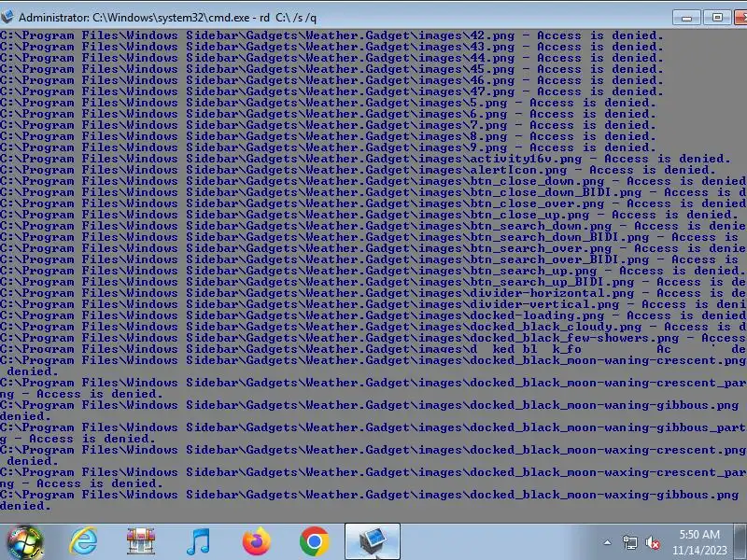The image size is (747, 560).
Task: Click the line for images\45.png
Action: (x=331, y=69)
